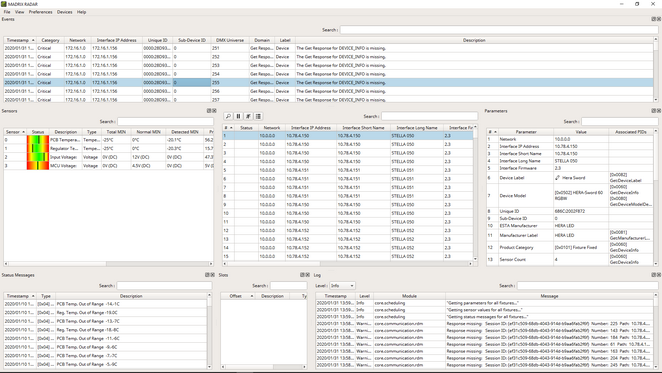Undock the Log panel

pyautogui.click(x=654, y=275)
